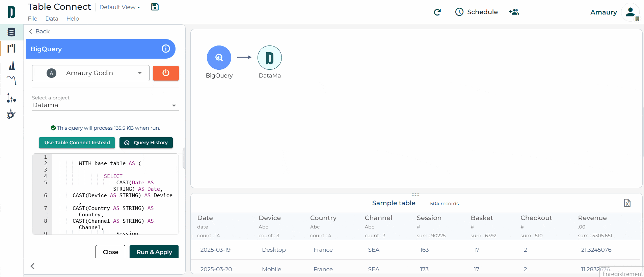Image resolution: width=644 pixels, height=277 pixels.
Task: Click the refresh icon in header
Action: click(437, 12)
